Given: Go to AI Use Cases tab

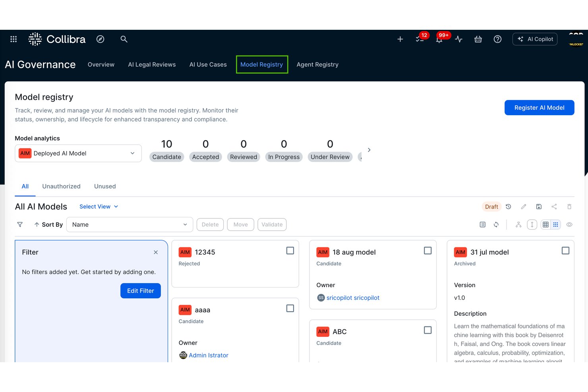Looking at the screenshot, I should coord(208,64).
